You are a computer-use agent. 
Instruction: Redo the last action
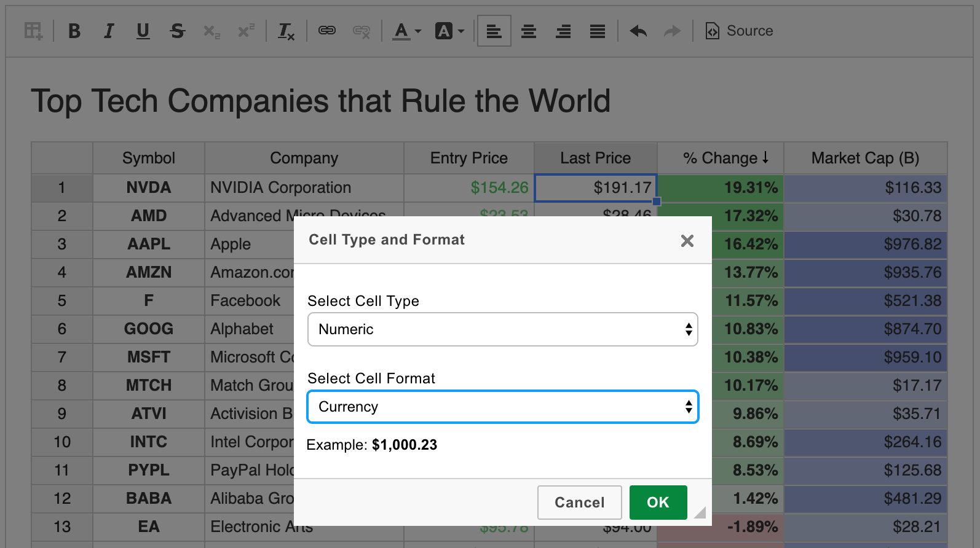pyautogui.click(x=673, y=31)
